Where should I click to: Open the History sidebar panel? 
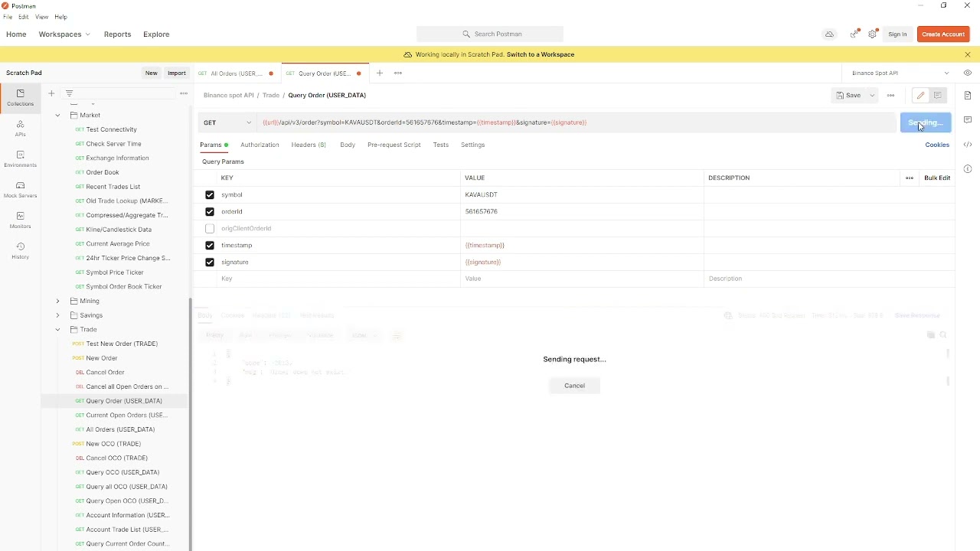[20, 250]
